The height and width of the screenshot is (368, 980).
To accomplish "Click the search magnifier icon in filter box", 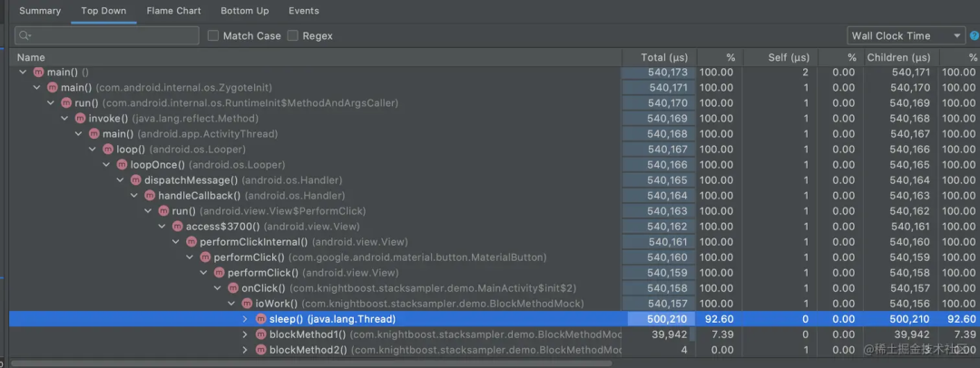I will click(x=24, y=36).
